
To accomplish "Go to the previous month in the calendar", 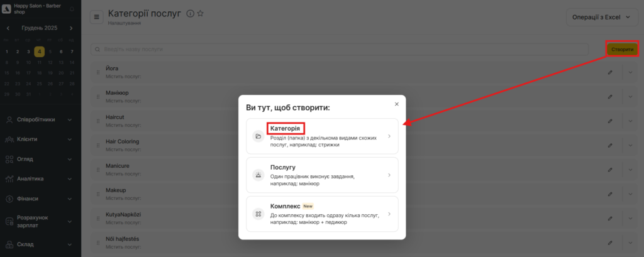I will 8,28.
